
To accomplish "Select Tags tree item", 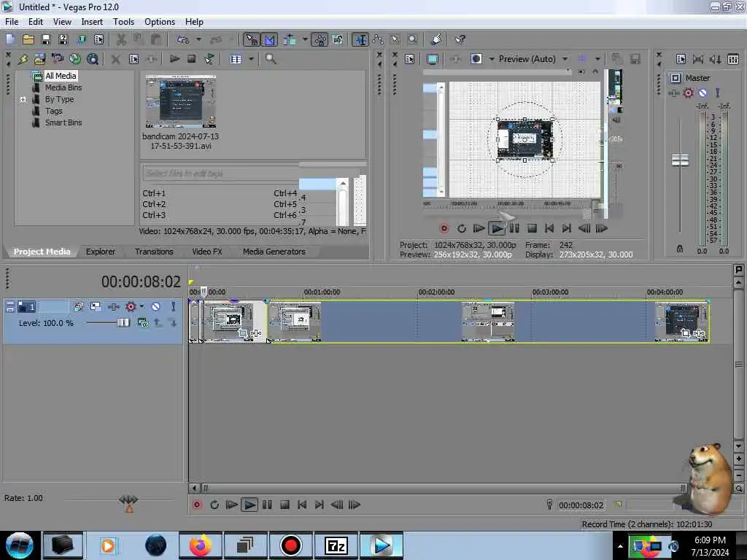I will coord(54,111).
